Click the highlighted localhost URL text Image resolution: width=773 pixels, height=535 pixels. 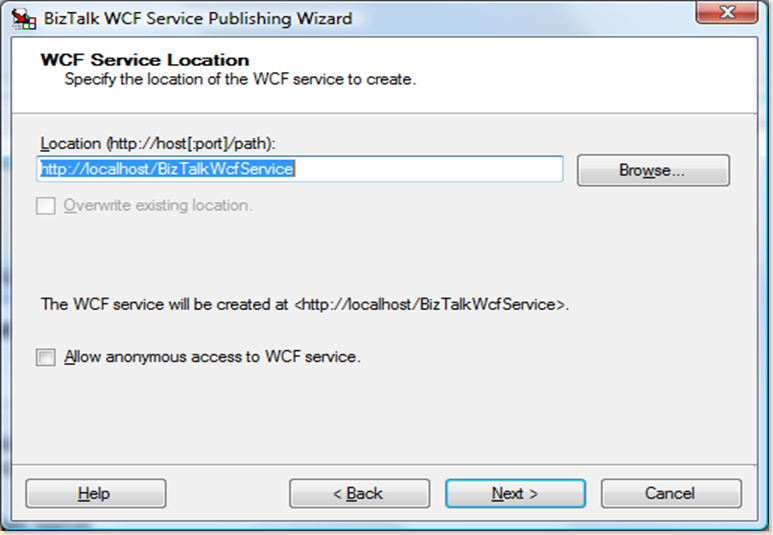(166, 170)
